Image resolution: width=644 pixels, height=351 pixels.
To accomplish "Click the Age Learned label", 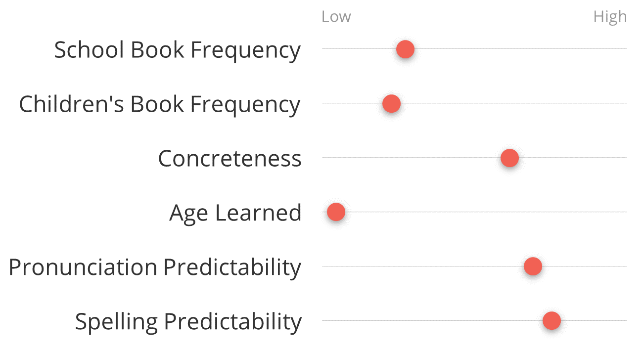I will [x=235, y=214].
